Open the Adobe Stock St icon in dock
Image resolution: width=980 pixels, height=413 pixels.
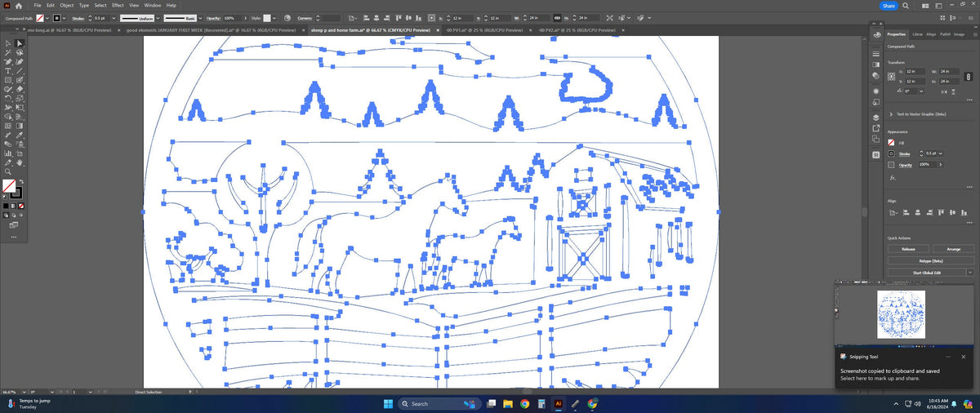pos(875,154)
